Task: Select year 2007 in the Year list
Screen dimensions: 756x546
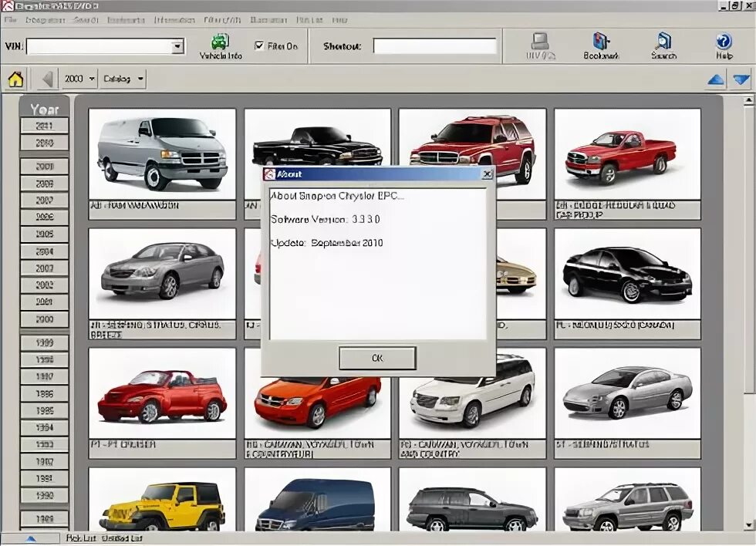Action: pos(45,201)
